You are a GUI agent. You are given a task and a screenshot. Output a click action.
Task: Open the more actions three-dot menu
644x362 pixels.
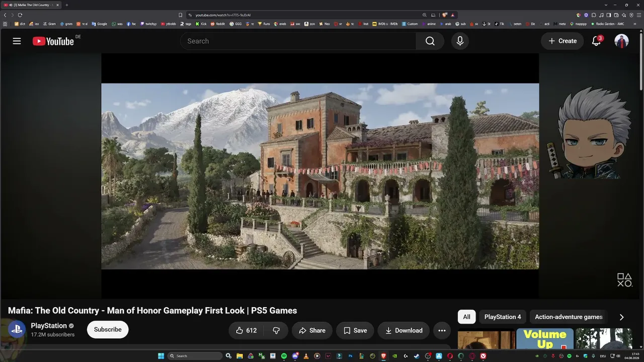(x=442, y=330)
